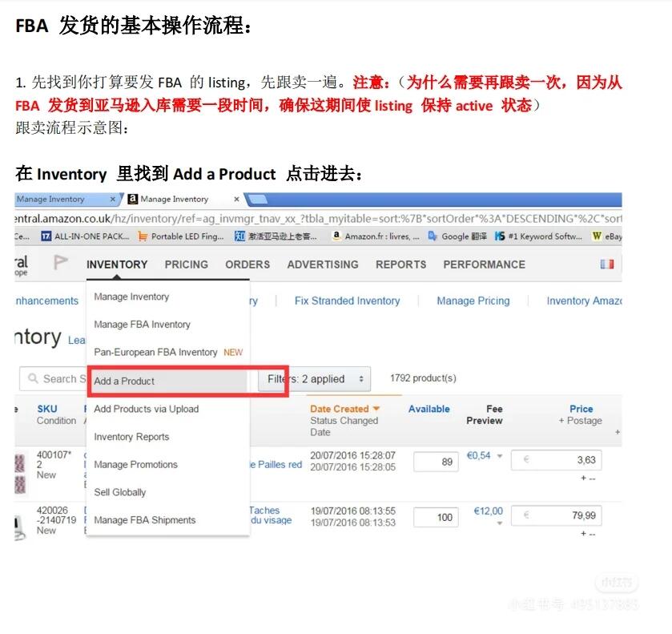672x634 pixels.
Task: Click the date 19/07/2016 08:13:55
Action: 352,511
